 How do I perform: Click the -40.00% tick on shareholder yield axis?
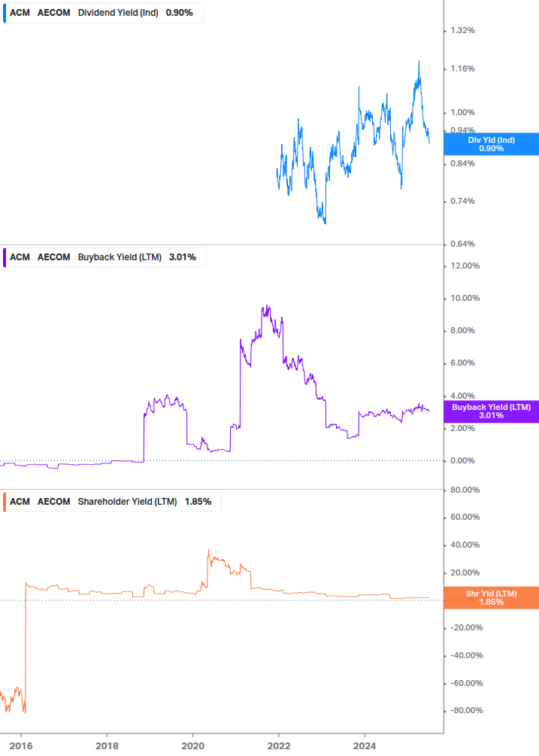(466, 655)
